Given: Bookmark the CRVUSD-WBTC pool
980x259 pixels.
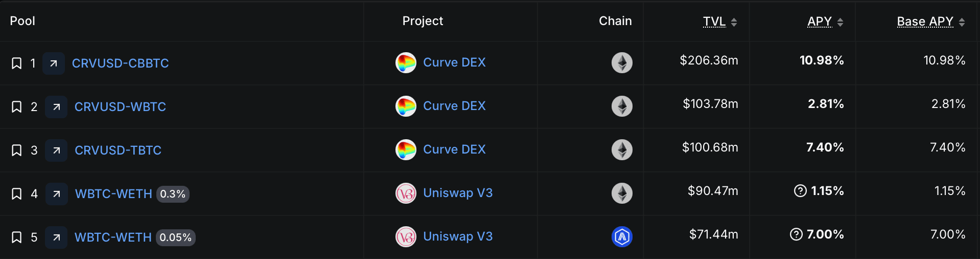Looking at the screenshot, I should [x=16, y=107].
